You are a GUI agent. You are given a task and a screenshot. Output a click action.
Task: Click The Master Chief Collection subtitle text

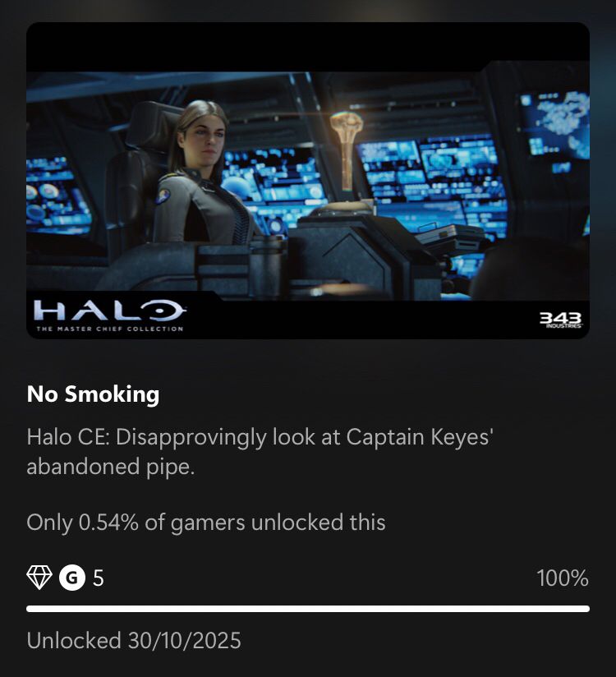coord(110,329)
